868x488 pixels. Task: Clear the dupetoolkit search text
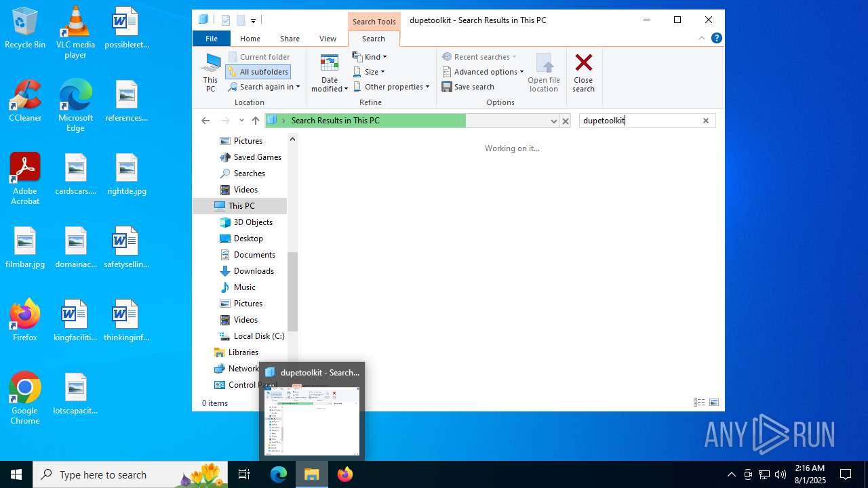coord(705,121)
